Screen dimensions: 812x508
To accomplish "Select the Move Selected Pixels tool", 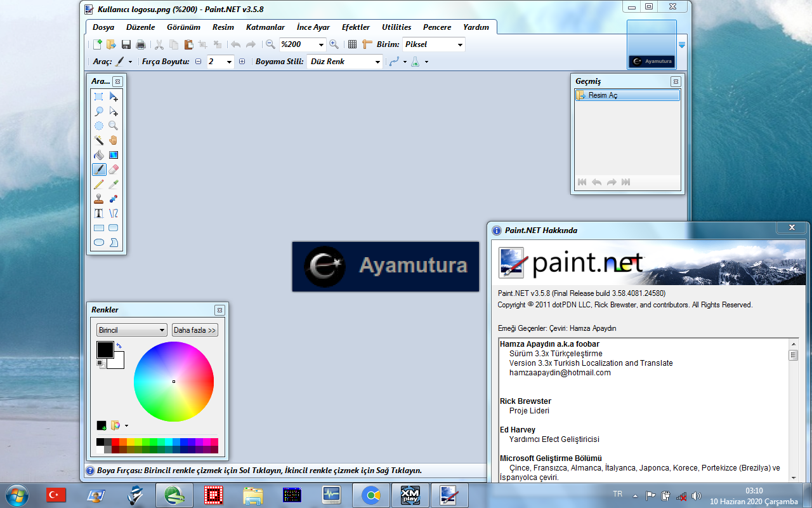I will (x=114, y=97).
